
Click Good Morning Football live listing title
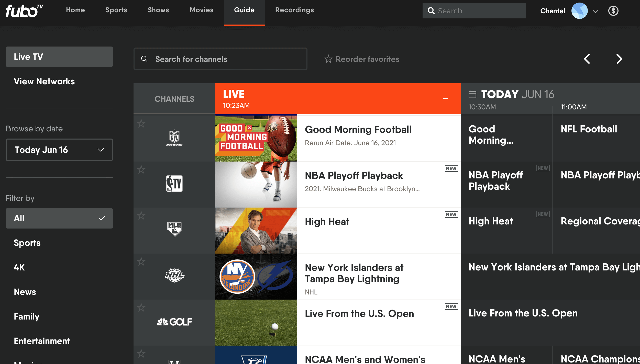(358, 130)
